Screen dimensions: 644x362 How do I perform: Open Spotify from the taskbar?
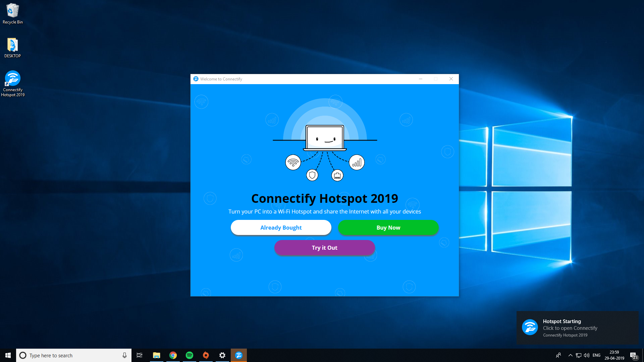point(190,355)
